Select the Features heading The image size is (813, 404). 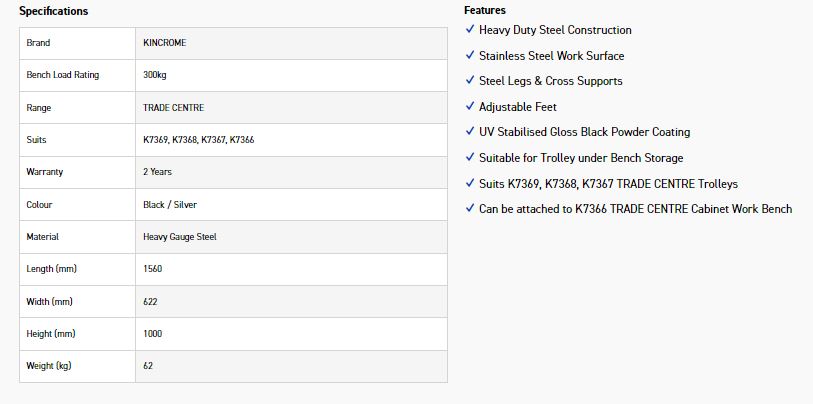[485, 10]
